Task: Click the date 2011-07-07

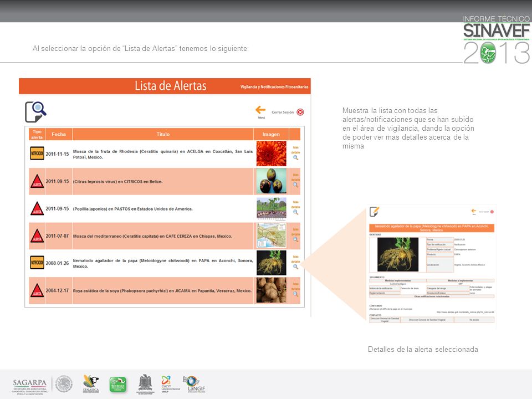Action: pos(57,236)
